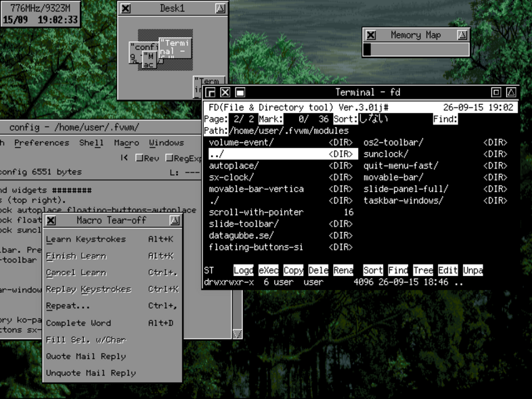Open the Repeat... macro entry

pyautogui.click(x=112, y=306)
